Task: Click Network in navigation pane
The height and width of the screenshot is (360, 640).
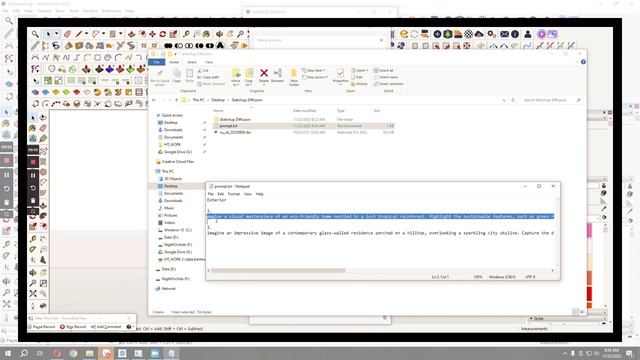Action: tap(168, 289)
